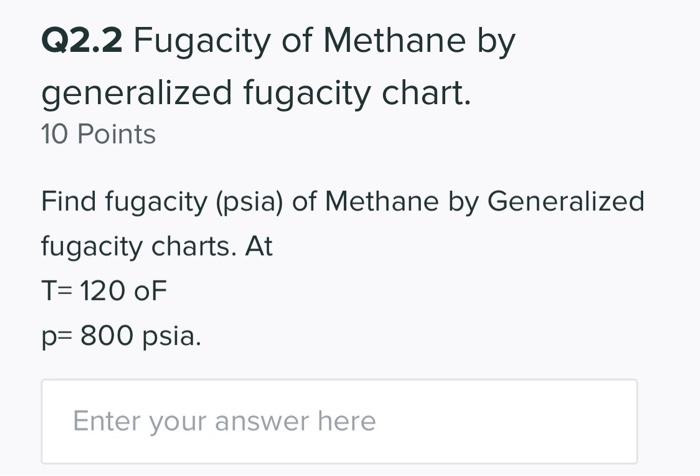Click the "10 Points" label
Viewport: 700px width, 476px height.
click(98, 134)
